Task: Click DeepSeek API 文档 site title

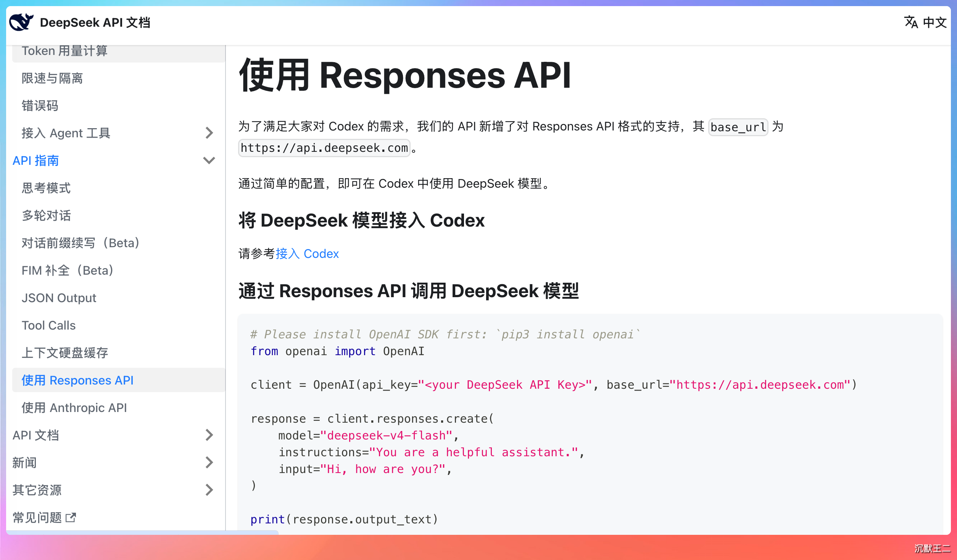Action: (x=95, y=23)
